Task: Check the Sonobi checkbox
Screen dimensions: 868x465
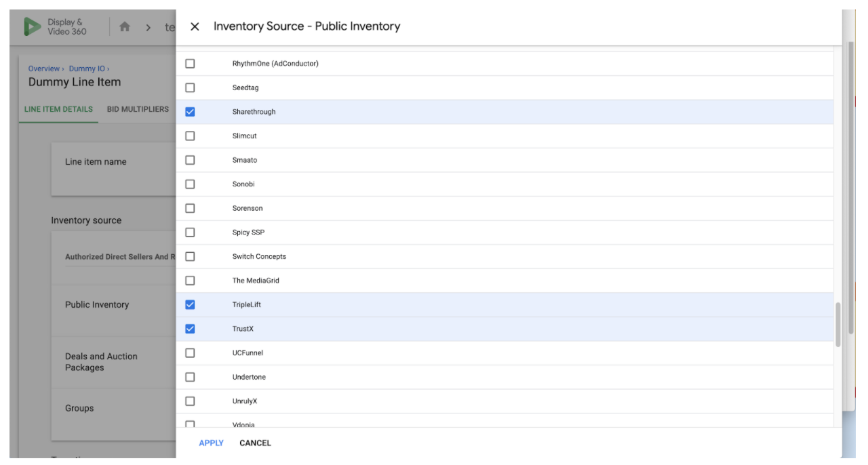Action: coord(190,184)
